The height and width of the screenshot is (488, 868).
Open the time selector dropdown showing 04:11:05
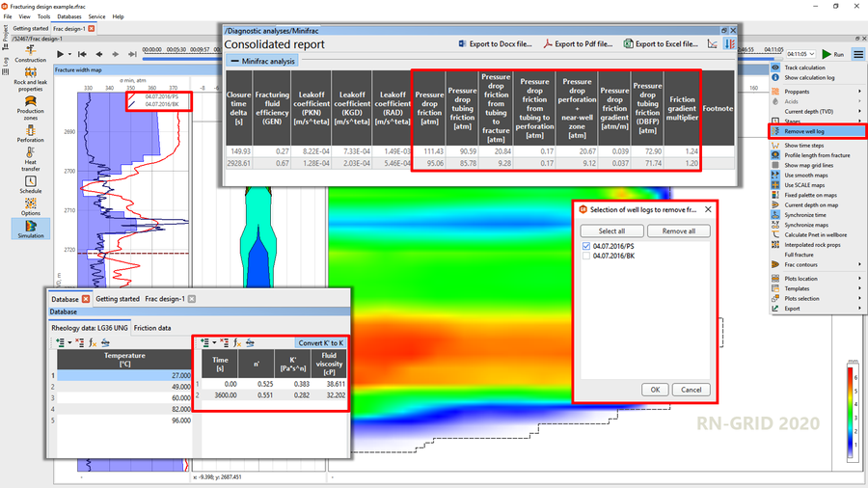801,54
